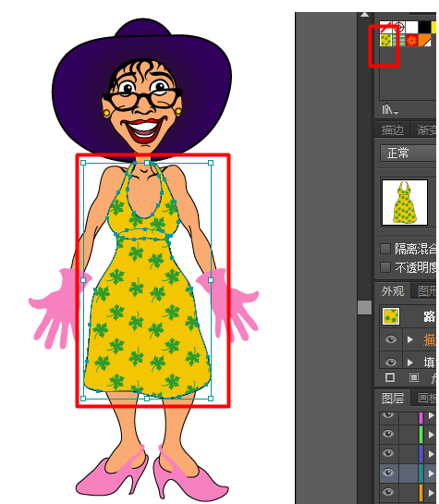Open the 正常 blend mode dropdown
This screenshot has width=439, height=504.
pos(409,153)
